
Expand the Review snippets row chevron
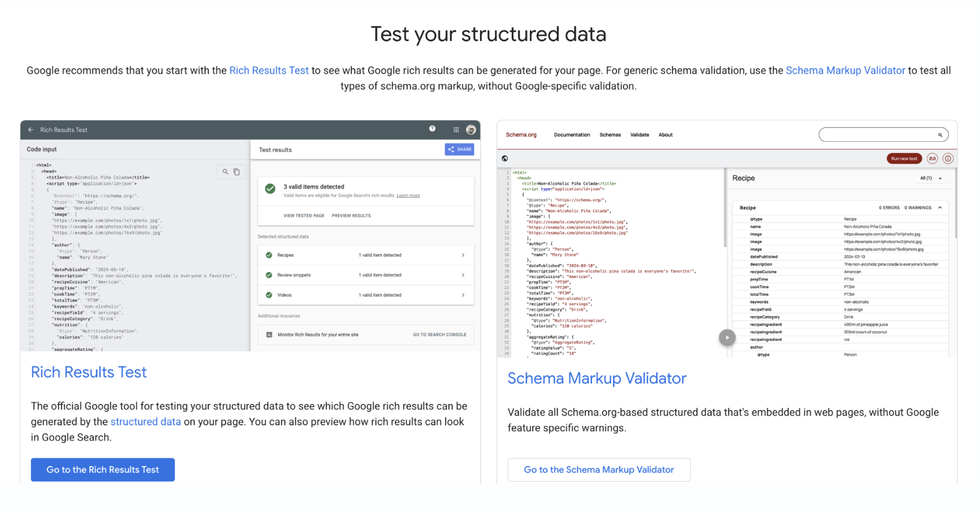click(463, 275)
